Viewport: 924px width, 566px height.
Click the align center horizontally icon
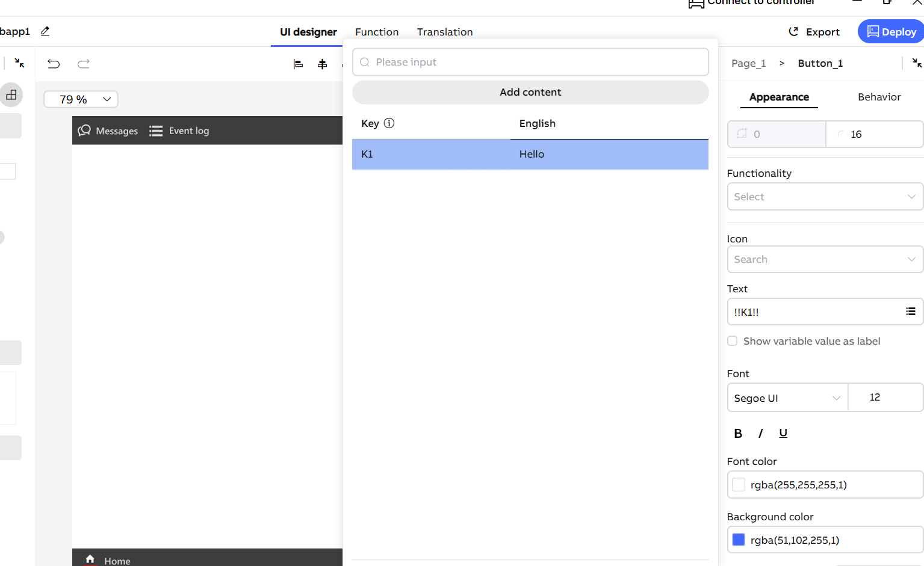[x=323, y=64]
